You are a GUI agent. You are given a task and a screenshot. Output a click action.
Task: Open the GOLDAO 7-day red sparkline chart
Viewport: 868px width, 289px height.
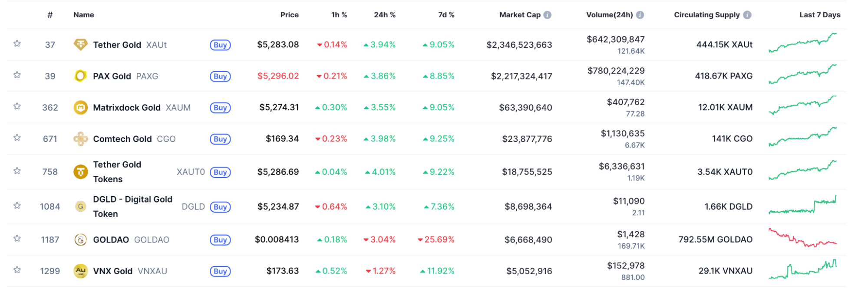[802, 238]
